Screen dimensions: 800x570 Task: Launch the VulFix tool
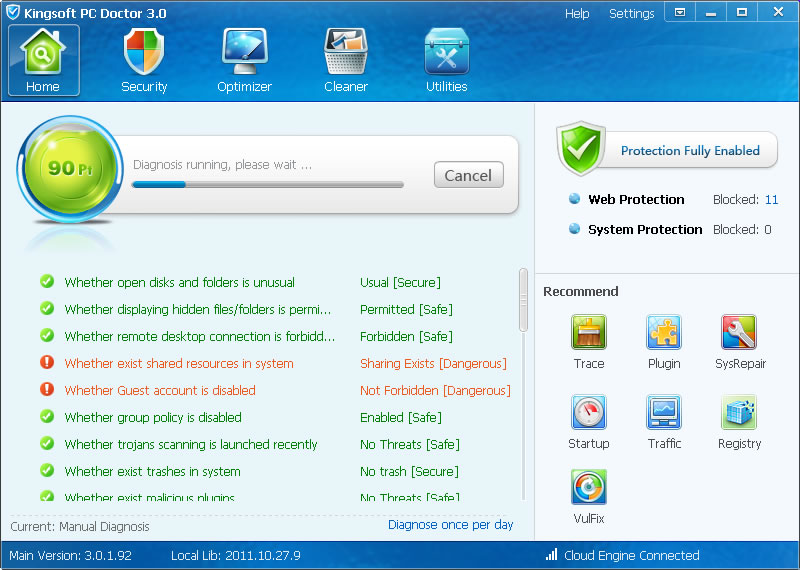point(589,497)
